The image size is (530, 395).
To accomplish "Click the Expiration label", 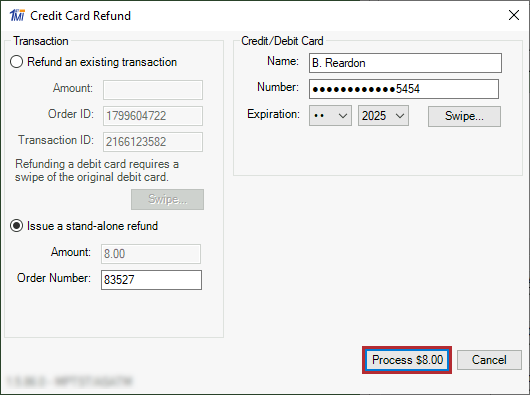I will (273, 114).
